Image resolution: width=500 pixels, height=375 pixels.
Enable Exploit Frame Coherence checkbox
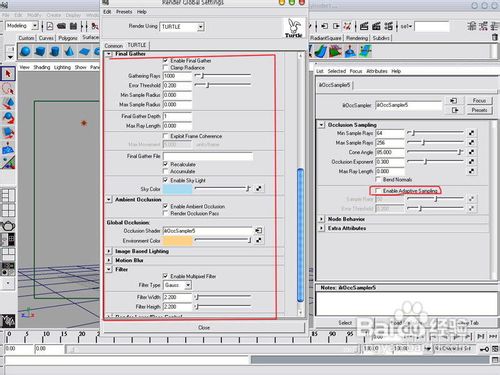tap(165, 136)
